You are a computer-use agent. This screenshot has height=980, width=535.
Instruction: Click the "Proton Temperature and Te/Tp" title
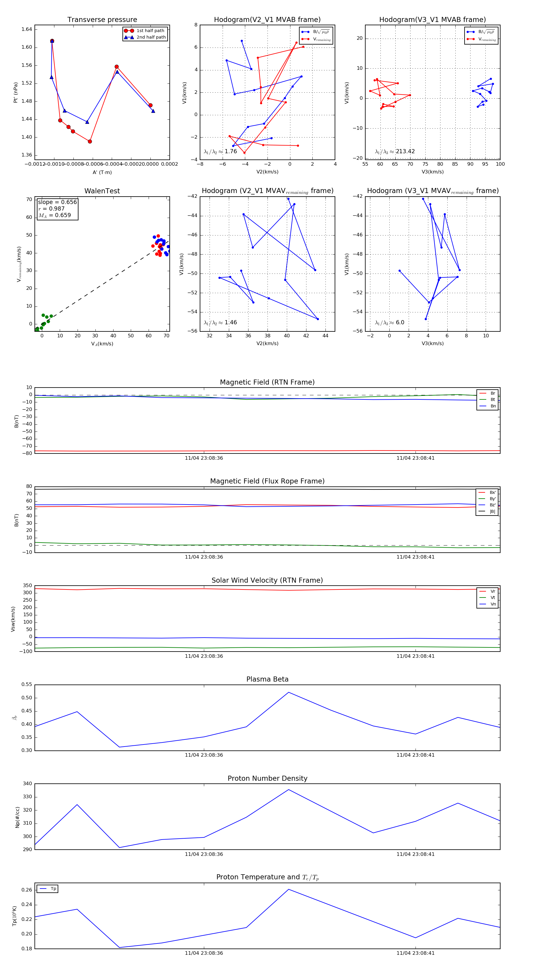pyautogui.click(x=267, y=877)
